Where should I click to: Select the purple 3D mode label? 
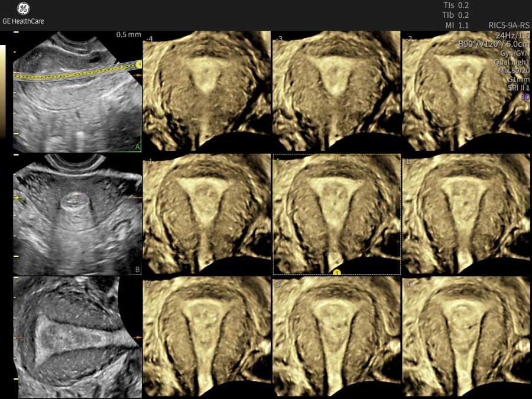[x=525, y=96]
